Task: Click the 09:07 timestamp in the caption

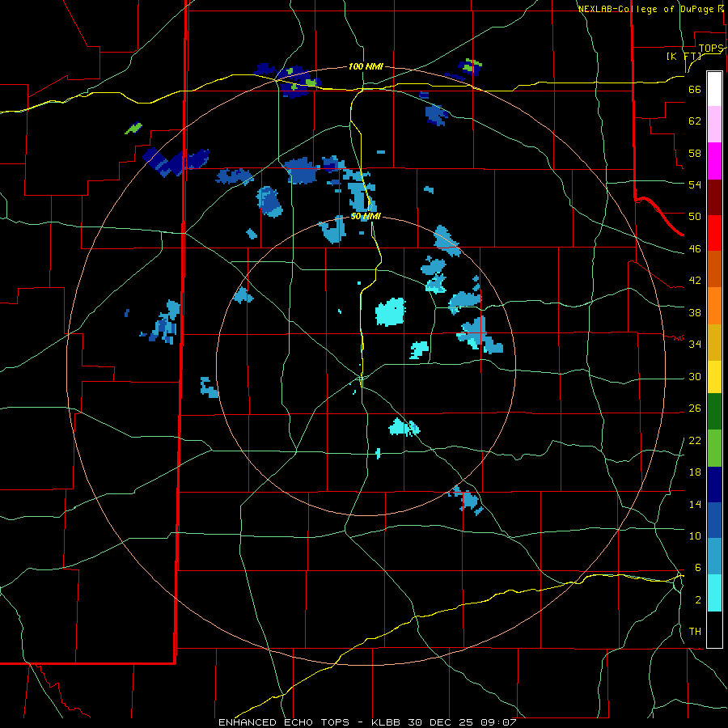Action: pyautogui.click(x=497, y=722)
